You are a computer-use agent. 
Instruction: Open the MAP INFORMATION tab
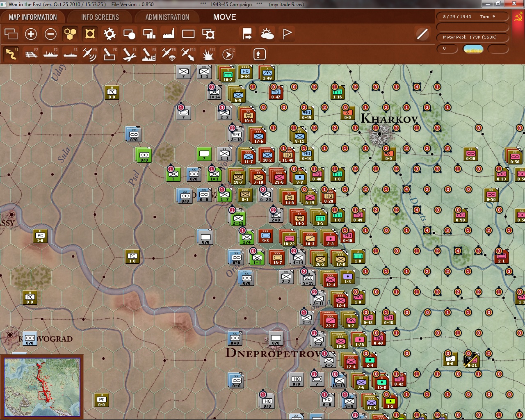coord(33,17)
